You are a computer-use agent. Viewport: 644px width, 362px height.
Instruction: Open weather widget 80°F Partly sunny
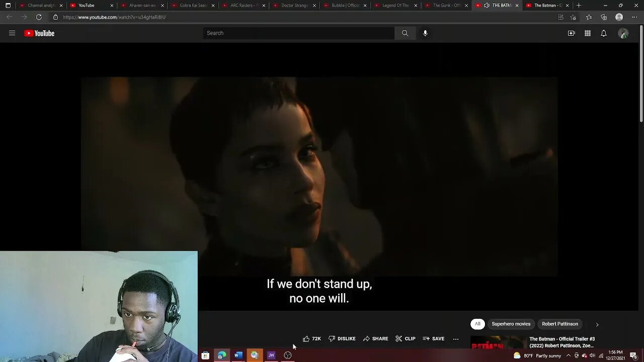(537, 355)
